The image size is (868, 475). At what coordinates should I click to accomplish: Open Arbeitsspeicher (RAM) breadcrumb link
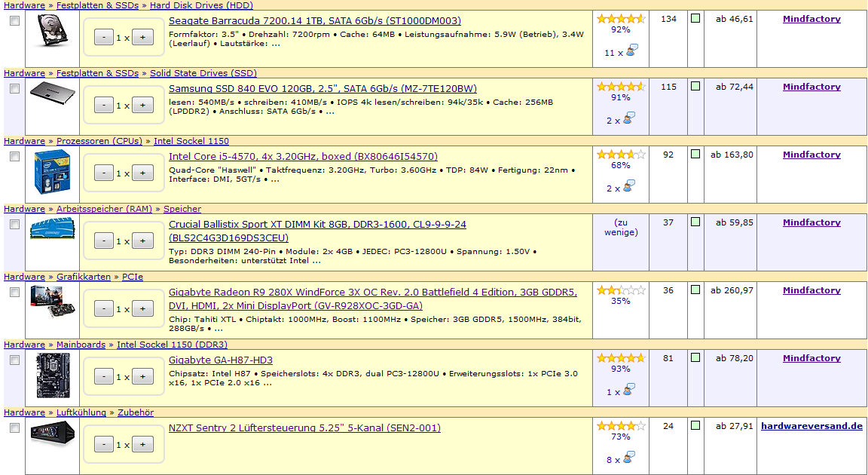[x=104, y=209]
